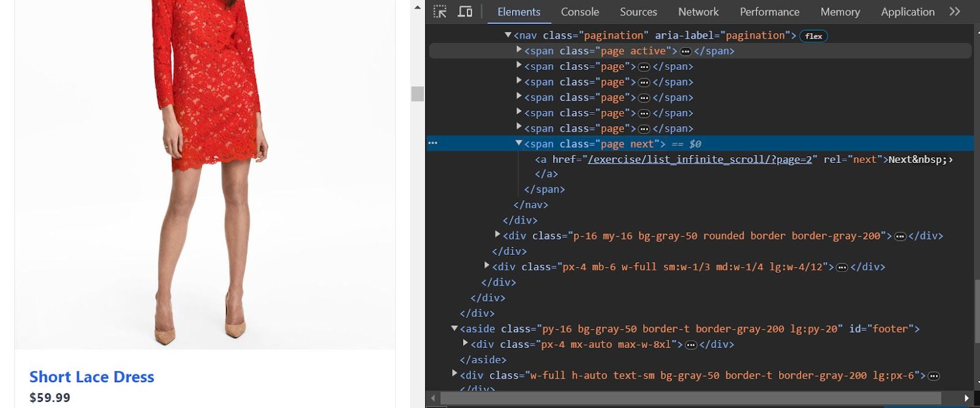Switch to the Console tab

coord(579,12)
